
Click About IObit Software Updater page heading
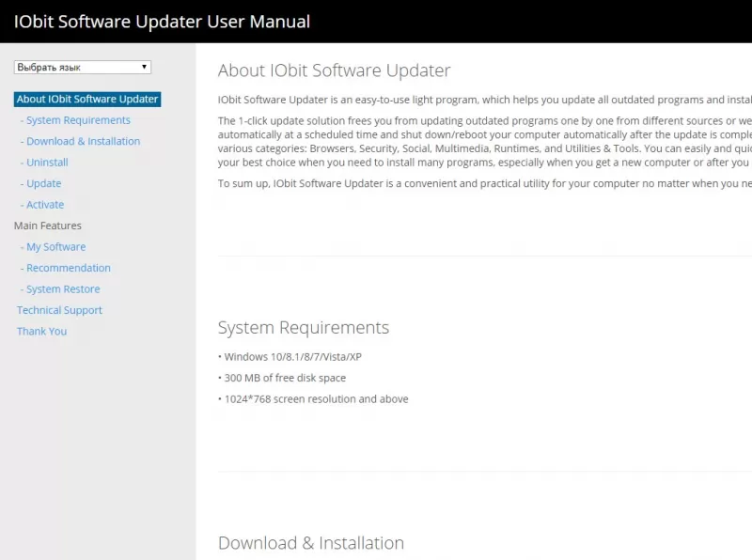pyautogui.click(x=335, y=70)
